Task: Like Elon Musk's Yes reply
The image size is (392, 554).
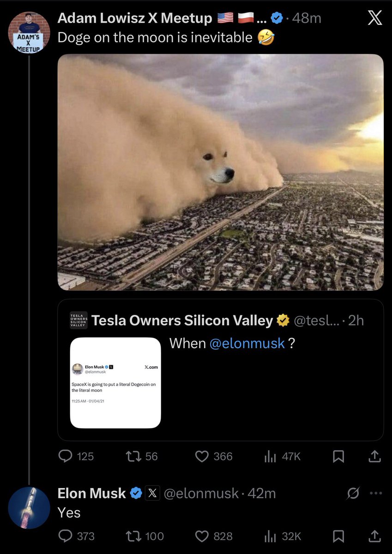Action: click(202, 536)
